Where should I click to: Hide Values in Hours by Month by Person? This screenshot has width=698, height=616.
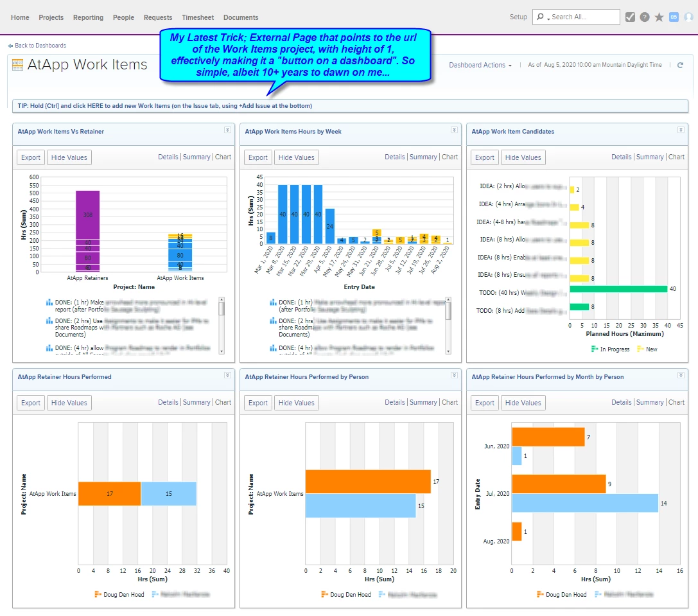(523, 403)
